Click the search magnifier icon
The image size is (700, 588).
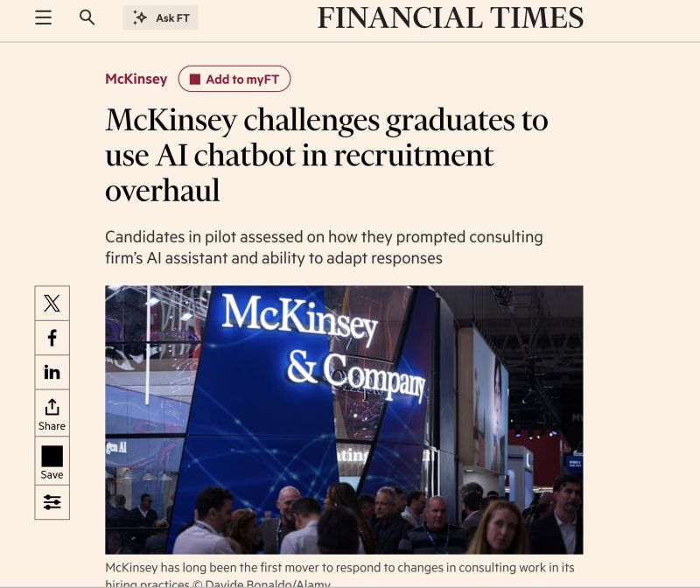[x=87, y=17]
